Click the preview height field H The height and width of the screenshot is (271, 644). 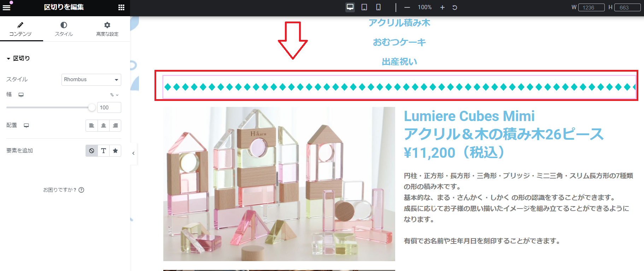click(627, 7)
